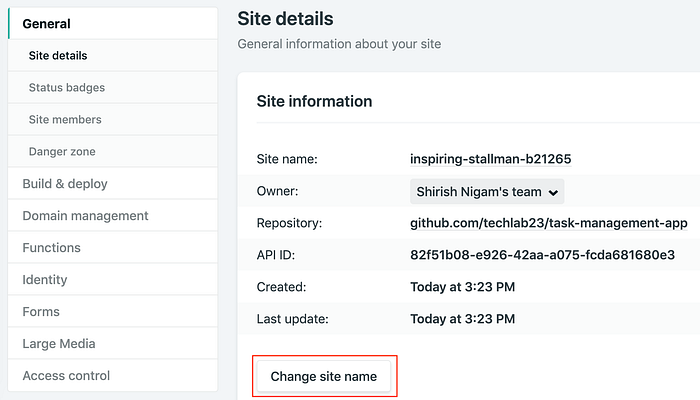Click the dropdown arrow beside Shirish Nigam's team
Viewport: 700px width, 400px height.
click(555, 191)
